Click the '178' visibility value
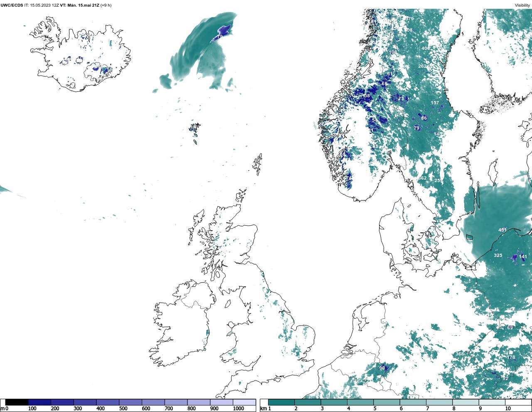532x412 pixels. click(511, 357)
